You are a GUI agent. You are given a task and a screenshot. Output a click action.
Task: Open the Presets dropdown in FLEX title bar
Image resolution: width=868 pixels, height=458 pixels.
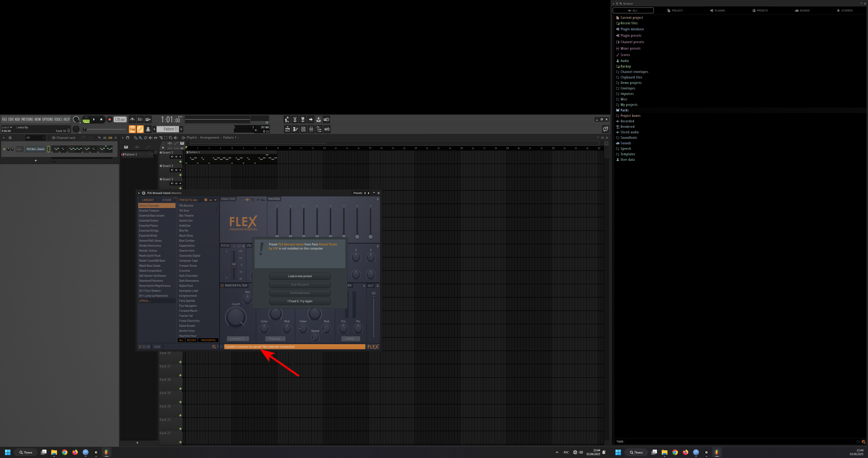click(x=358, y=193)
